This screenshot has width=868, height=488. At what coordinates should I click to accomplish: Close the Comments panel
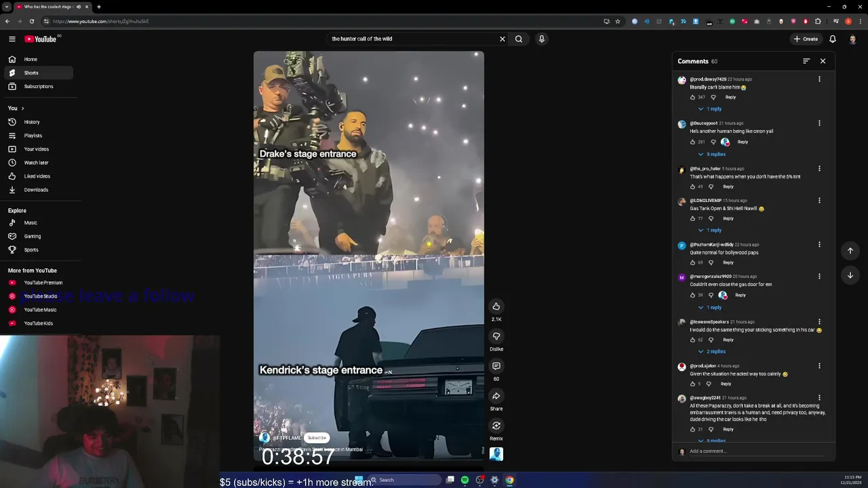(823, 61)
